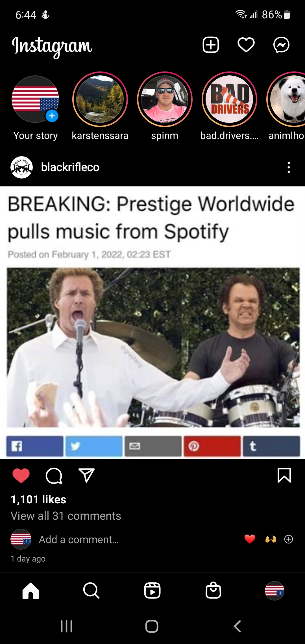The image size is (305, 644).
Task: Tap the comment bubble icon
Action: point(54,476)
